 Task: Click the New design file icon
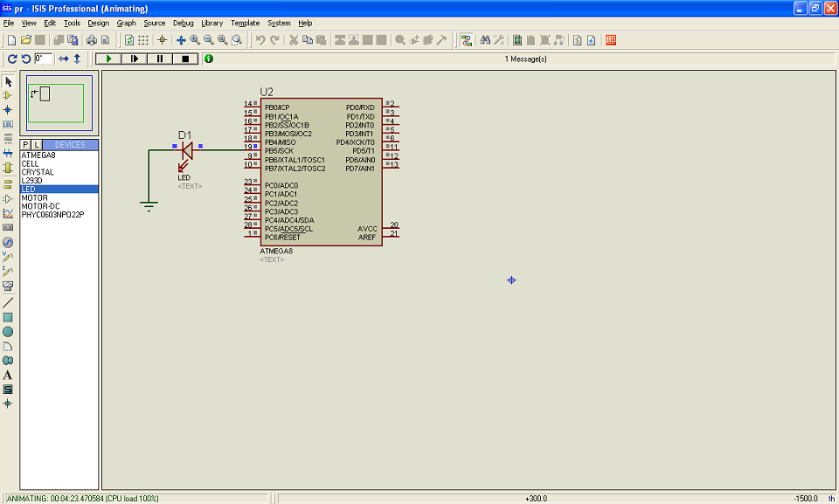(11, 40)
